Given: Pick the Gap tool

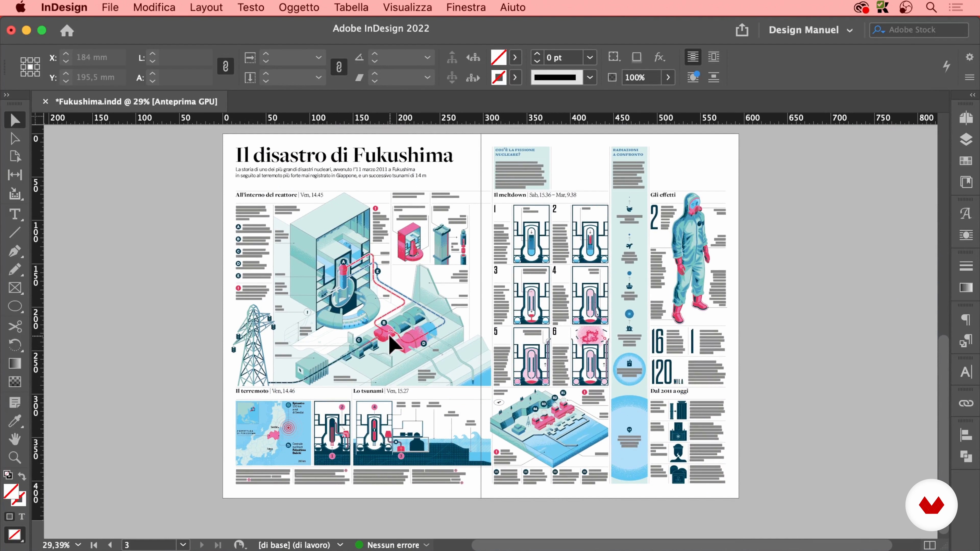Looking at the screenshot, I should tap(15, 174).
